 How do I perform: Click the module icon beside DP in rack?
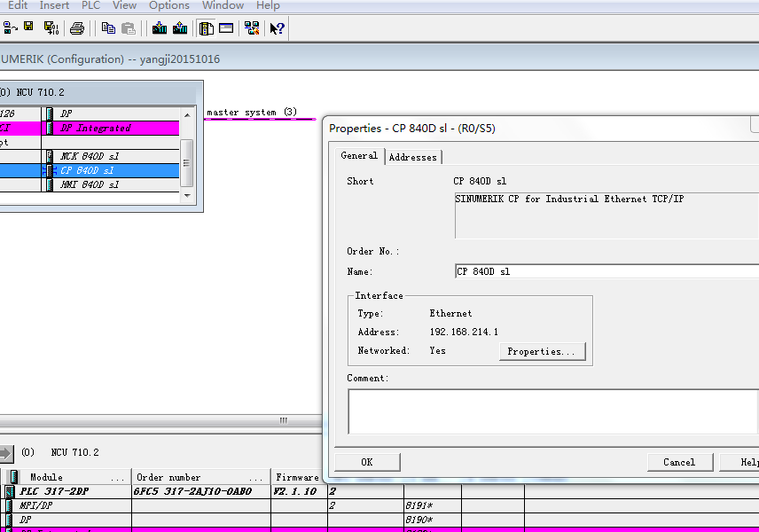pos(50,113)
